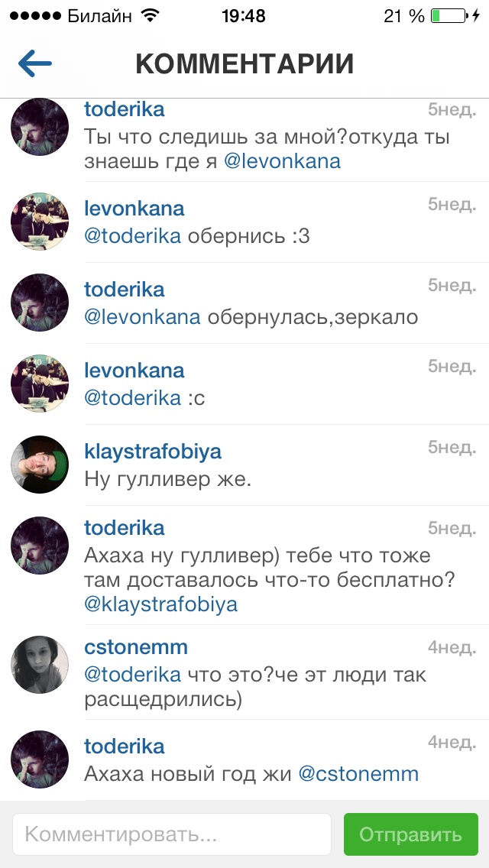Tap @klaystrafobiya mention in toderika's comment
The width and height of the screenshot is (489, 868).
click(160, 604)
